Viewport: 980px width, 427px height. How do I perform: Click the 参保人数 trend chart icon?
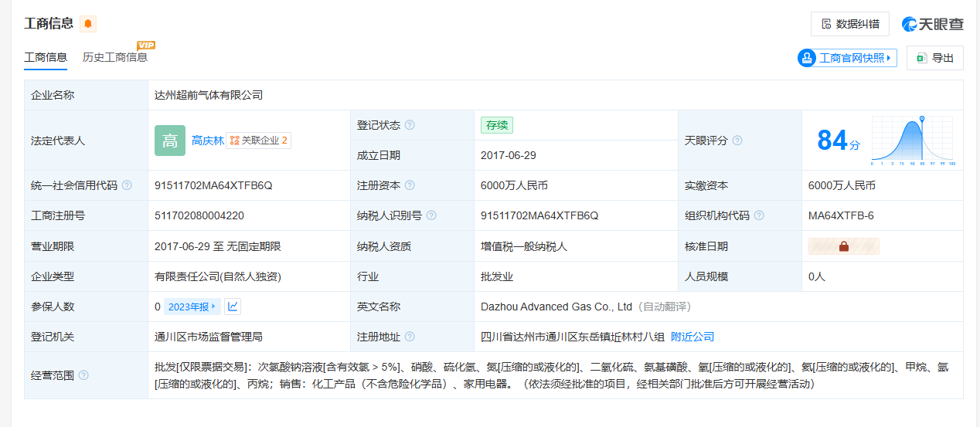tap(233, 307)
